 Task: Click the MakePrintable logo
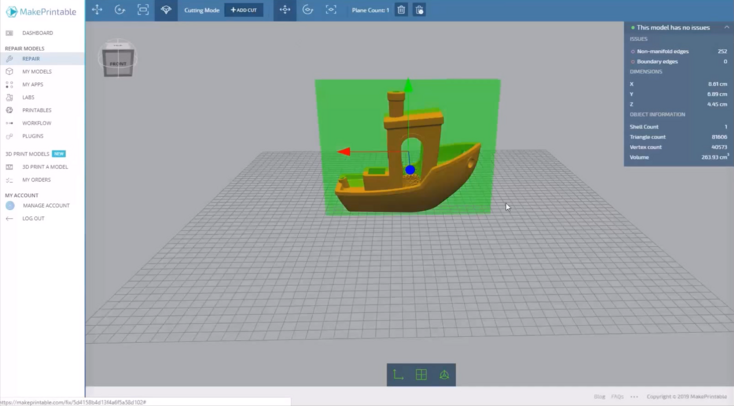41,12
